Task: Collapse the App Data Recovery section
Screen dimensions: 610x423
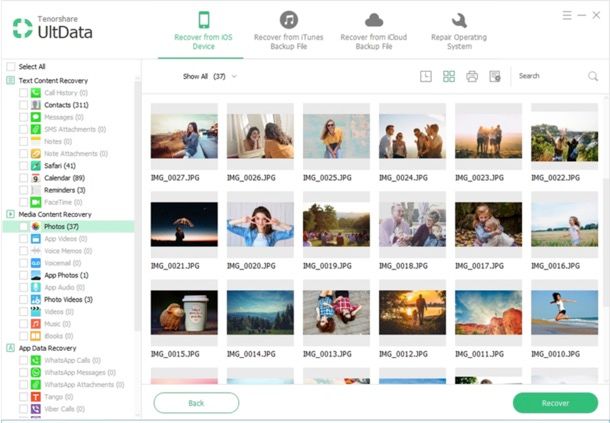Action: tap(11, 348)
